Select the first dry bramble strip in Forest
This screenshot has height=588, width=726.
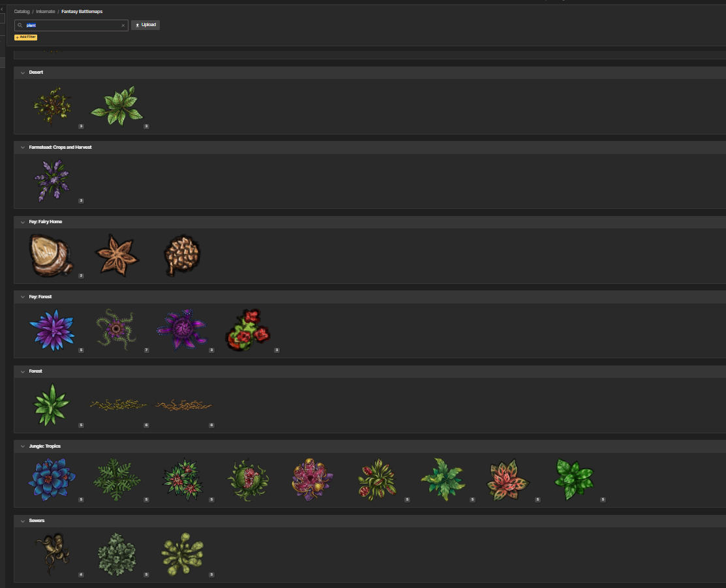click(x=119, y=405)
